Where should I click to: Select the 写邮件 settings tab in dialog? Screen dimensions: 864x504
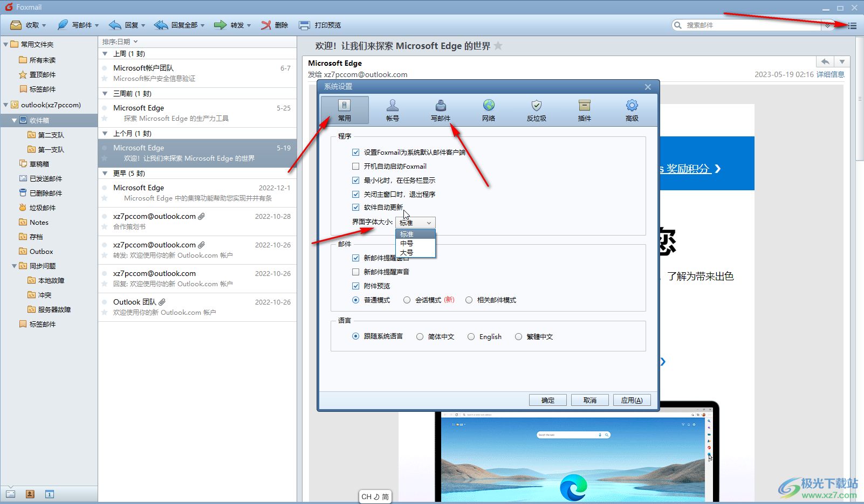(441, 110)
